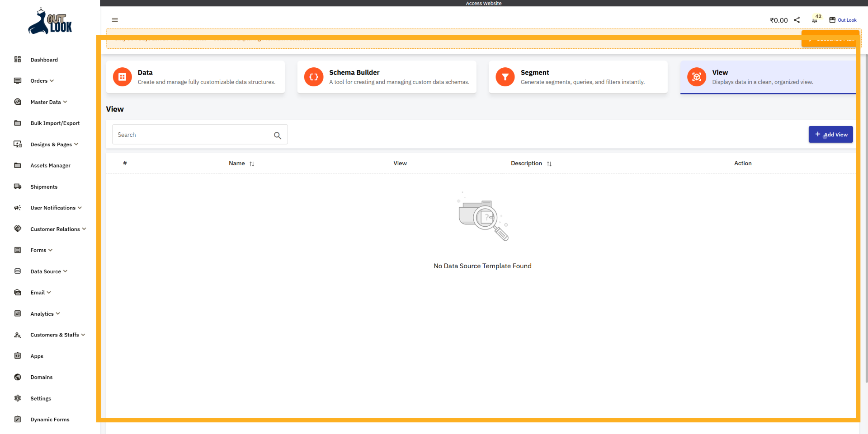Open the Data grid icon card
Image resolution: width=868 pixels, height=434 pixels.
click(x=122, y=77)
